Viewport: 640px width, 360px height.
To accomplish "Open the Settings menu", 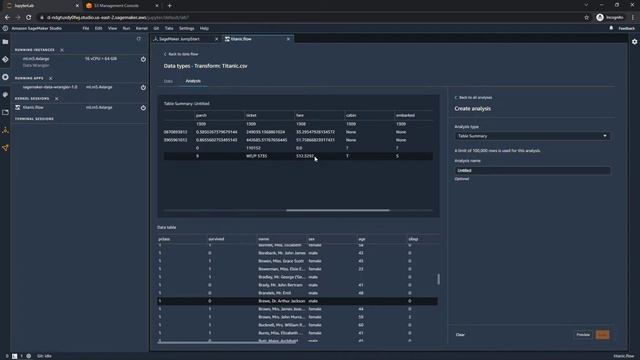I will (187, 29).
